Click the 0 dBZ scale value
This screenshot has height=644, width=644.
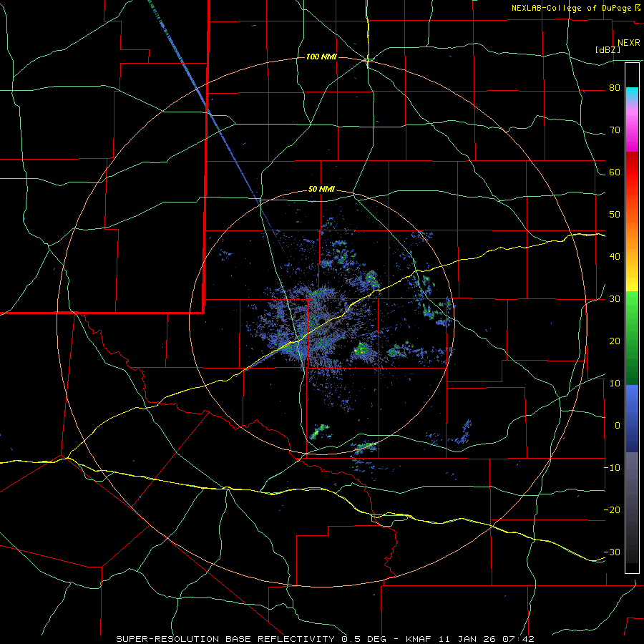pos(618,426)
